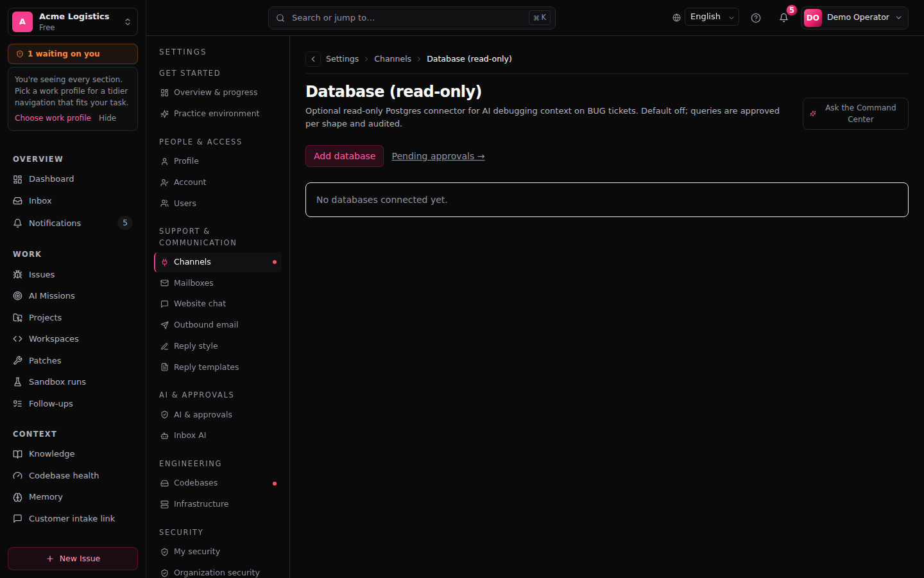Open Organization security settings

click(218, 573)
